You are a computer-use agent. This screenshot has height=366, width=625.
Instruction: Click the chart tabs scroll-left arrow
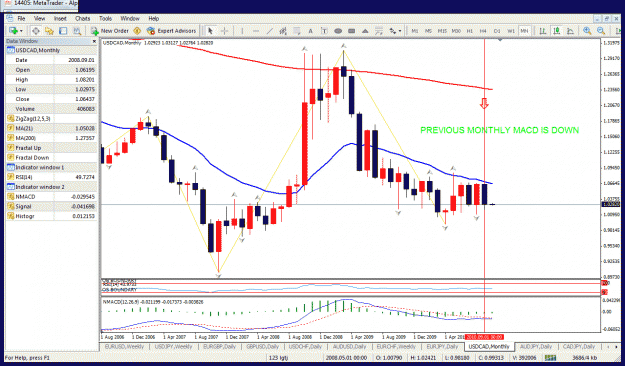click(607, 347)
